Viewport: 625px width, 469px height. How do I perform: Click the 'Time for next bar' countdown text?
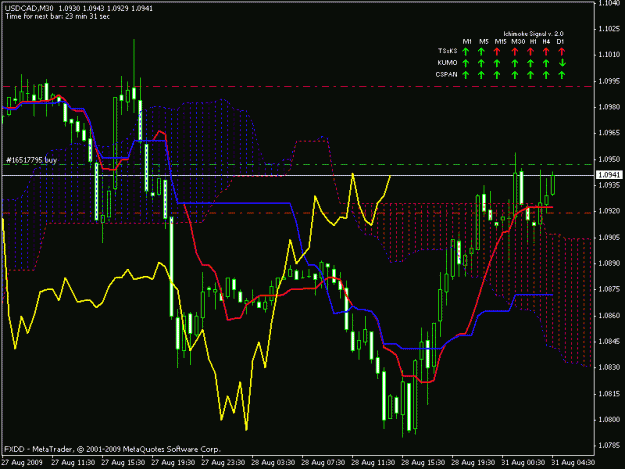[x=57, y=16]
